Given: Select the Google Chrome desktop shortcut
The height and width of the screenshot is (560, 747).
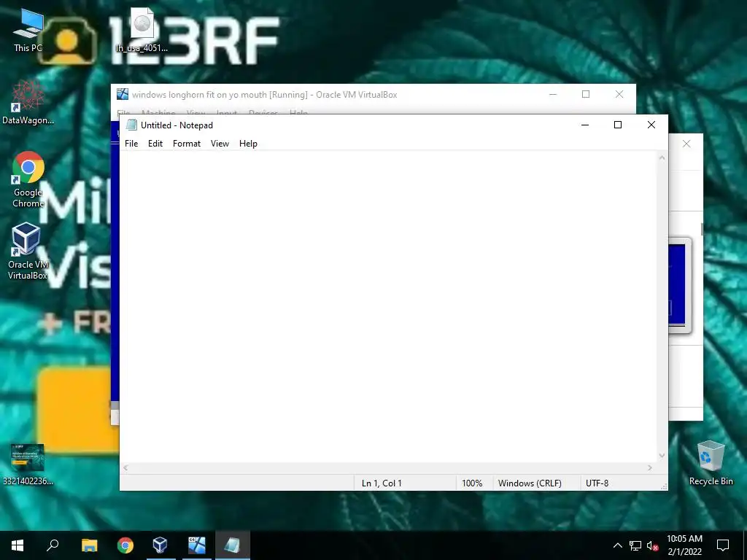Looking at the screenshot, I should [x=28, y=179].
